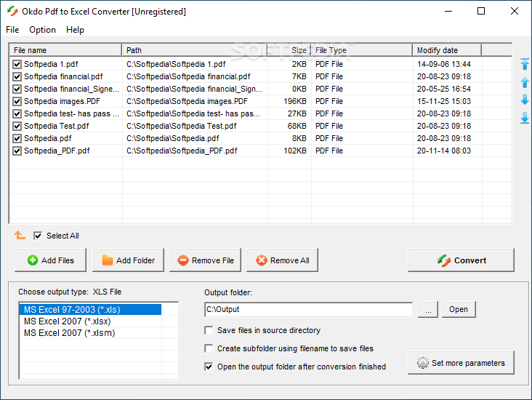Click the 68KB size cell
Image resolution: width=532 pixels, height=400 pixels.
[297, 126]
